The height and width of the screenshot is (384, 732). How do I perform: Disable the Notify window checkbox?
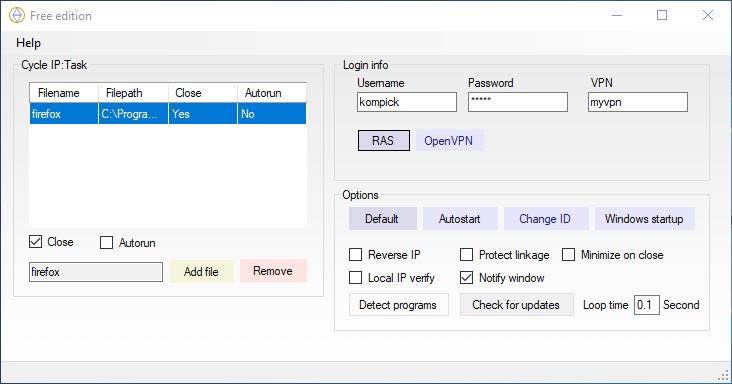(466, 278)
